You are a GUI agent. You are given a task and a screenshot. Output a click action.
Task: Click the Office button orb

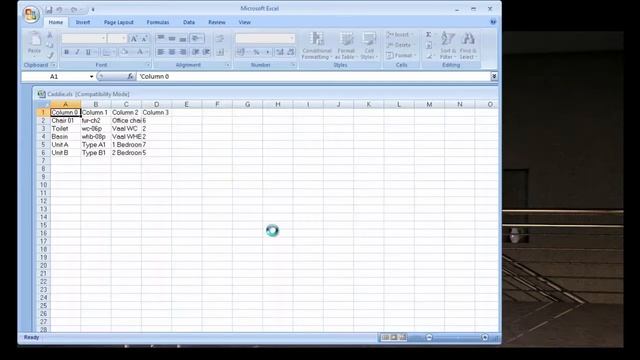tap(31, 15)
